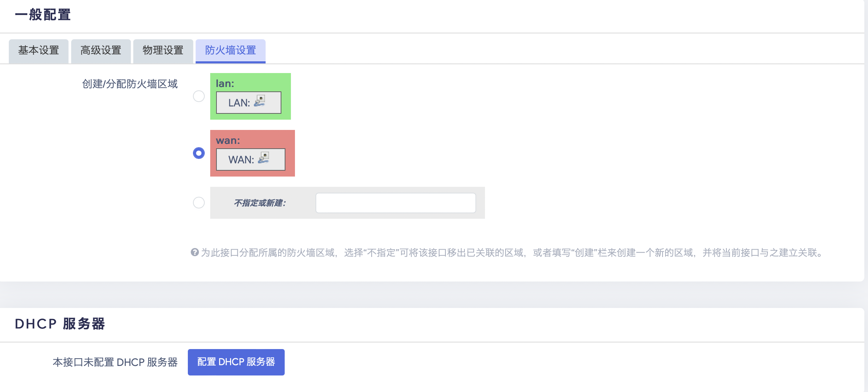Click the green lan zone box
The height and width of the screenshot is (392, 868).
(x=251, y=96)
